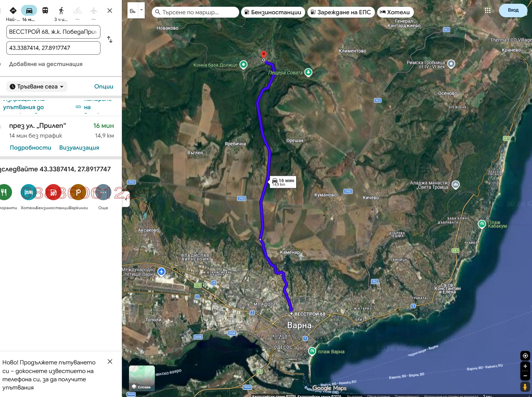Open the language selector dropdown next to Бъ
Image resolution: width=532 pixels, height=397 pixels.
pos(141,10)
